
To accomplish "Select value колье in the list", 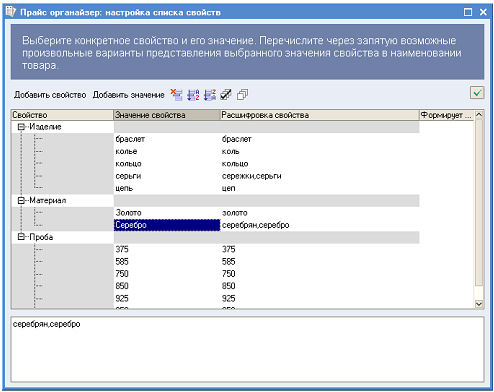I will [167, 151].
